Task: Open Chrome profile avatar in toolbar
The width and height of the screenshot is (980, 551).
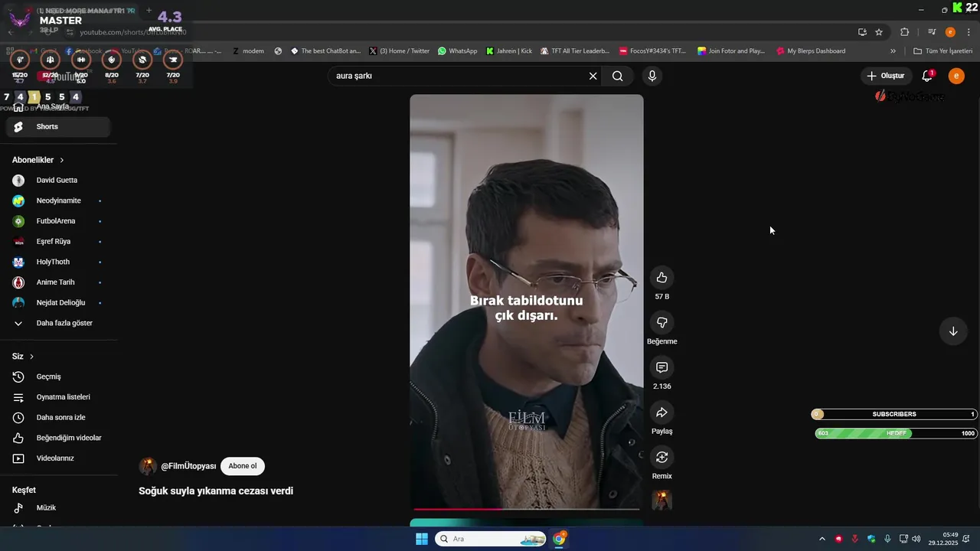Action: (x=950, y=32)
